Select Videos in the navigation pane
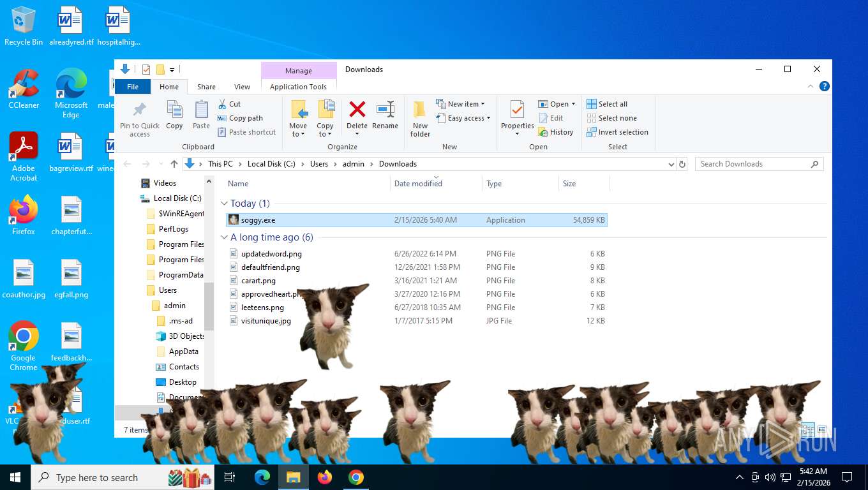868x490 pixels. (165, 183)
